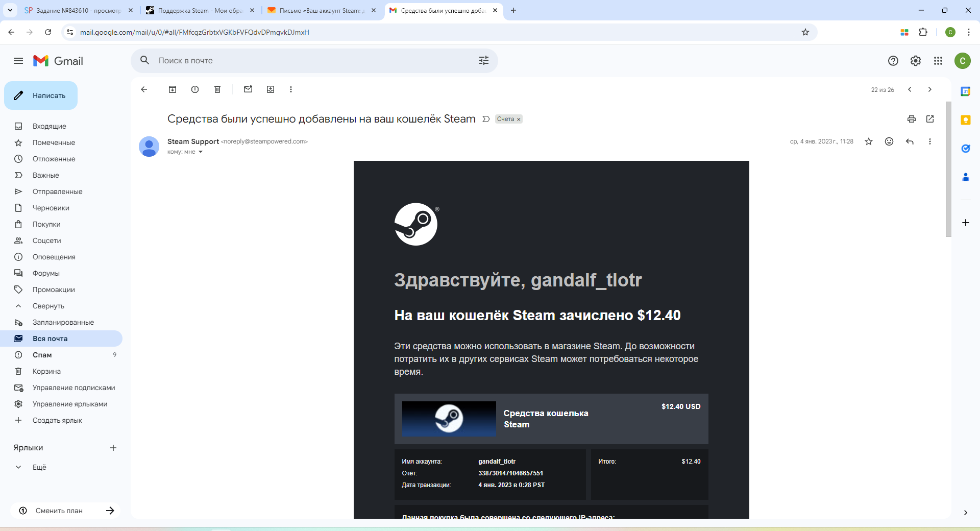
Task: Click the Gmail logo
Action: [58, 61]
